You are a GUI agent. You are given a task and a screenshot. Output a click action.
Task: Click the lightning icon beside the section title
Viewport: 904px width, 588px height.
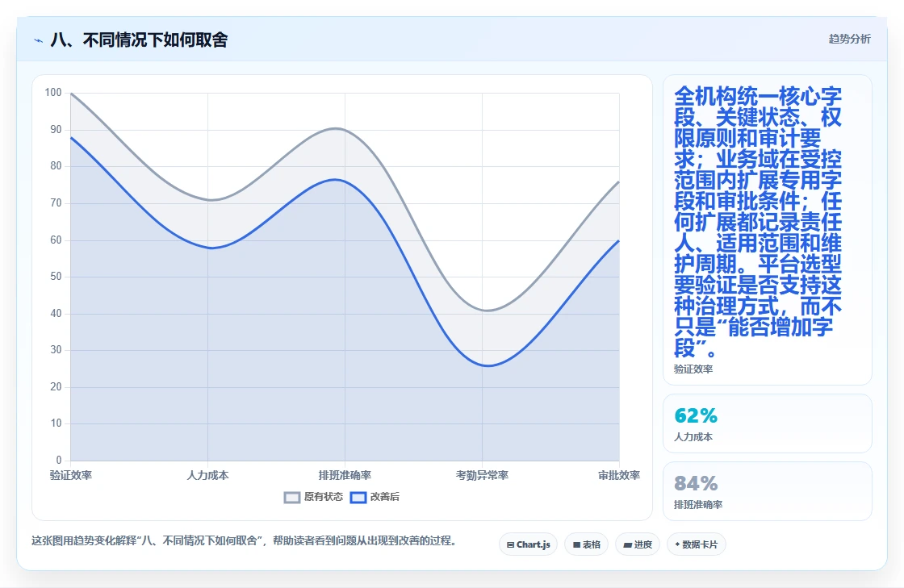pos(39,40)
